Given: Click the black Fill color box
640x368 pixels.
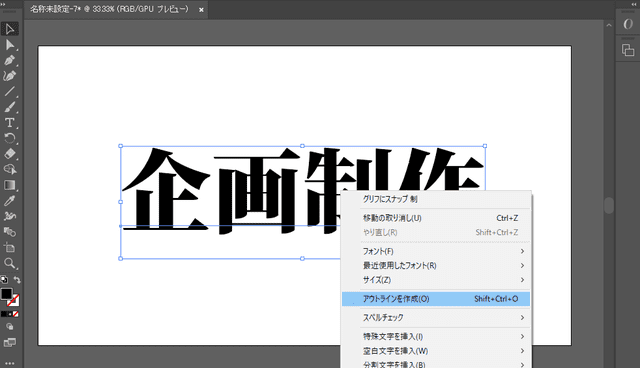Looking at the screenshot, I should pyautogui.click(x=6, y=294).
